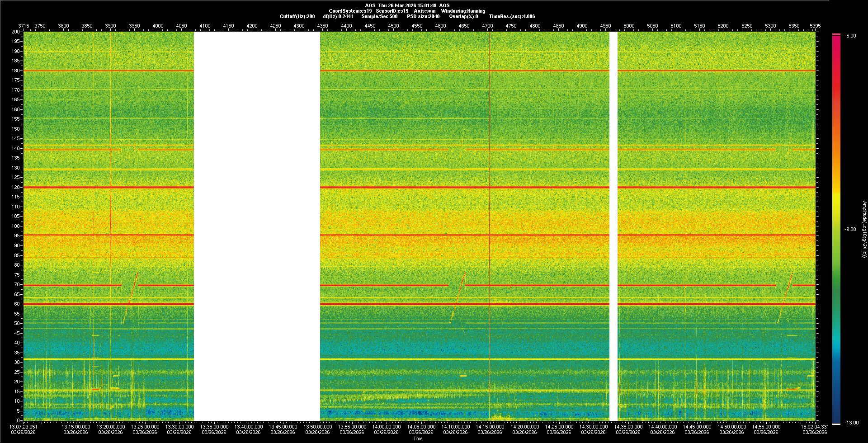
Task: Click the Overlap(%):0 header parameter
Action: (x=463, y=16)
